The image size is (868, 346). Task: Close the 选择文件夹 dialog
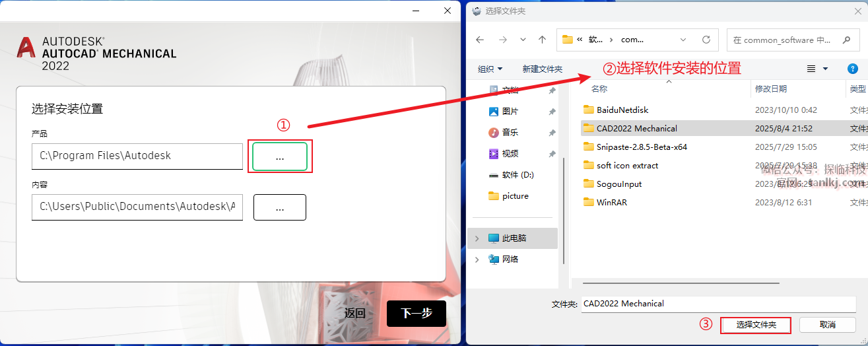[857, 11]
